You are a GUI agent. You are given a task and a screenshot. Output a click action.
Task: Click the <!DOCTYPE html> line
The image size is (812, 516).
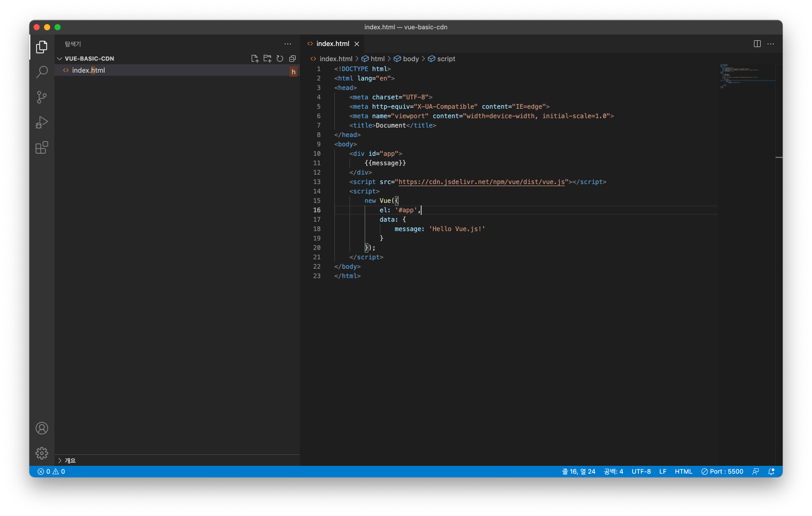pyautogui.click(x=363, y=69)
